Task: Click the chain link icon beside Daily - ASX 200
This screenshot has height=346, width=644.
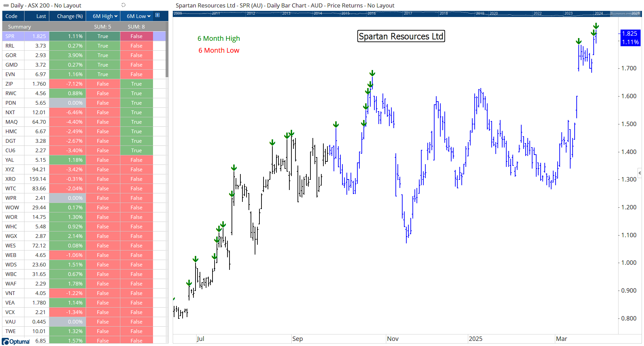Action: tap(6, 5)
